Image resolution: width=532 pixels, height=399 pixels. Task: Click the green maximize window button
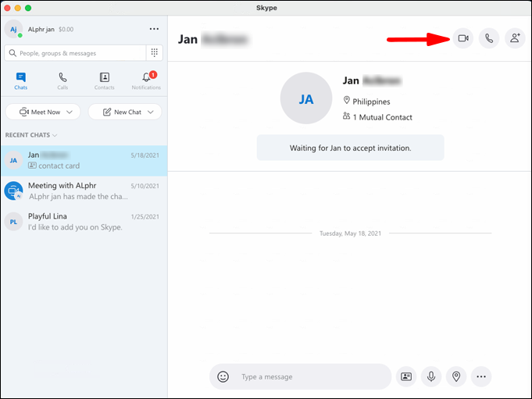(x=28, y=8)
